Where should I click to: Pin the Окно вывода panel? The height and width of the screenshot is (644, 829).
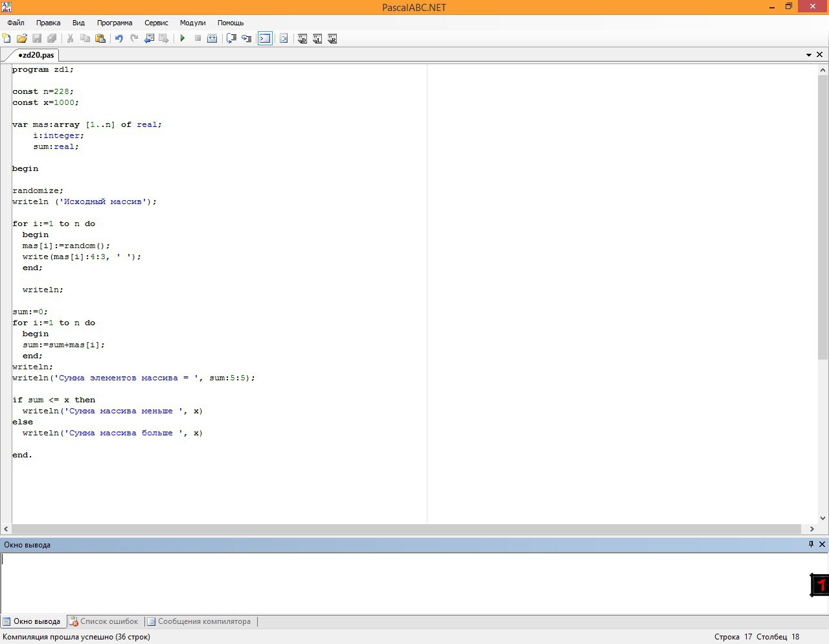point(811,544)
